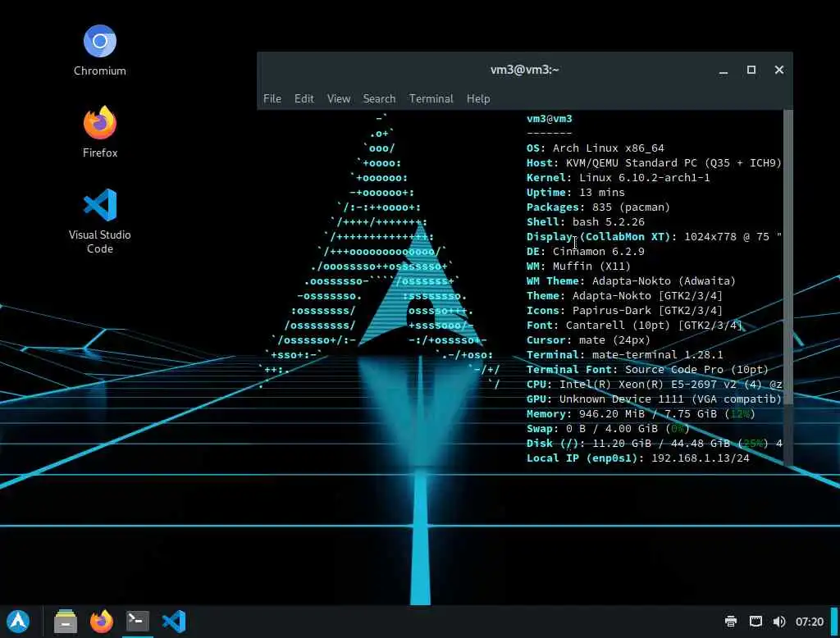
Task: Open the Search menu in the terminal
Action: tap(379, 98)
